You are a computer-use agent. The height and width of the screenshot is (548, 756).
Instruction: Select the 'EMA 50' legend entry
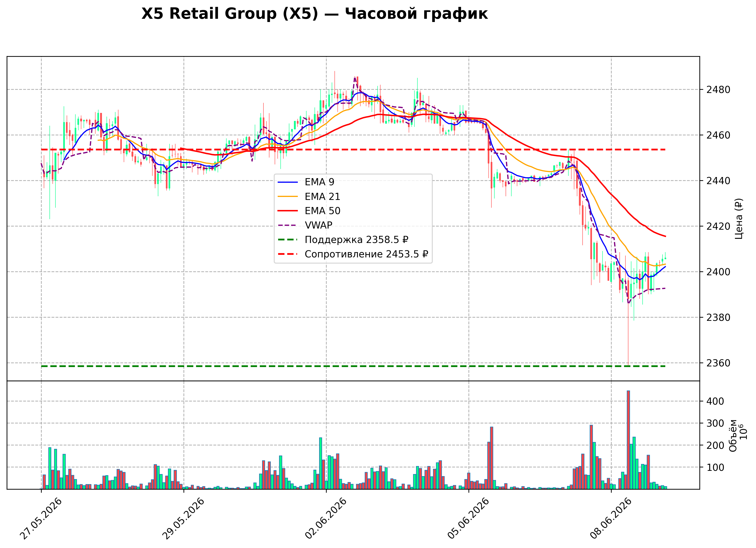(309, 211)
